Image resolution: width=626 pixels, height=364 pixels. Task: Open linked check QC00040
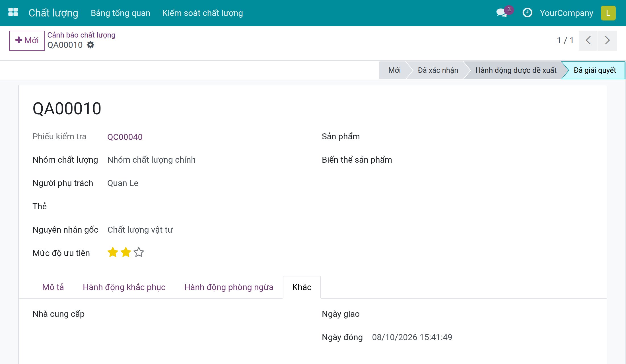[125, 137]
